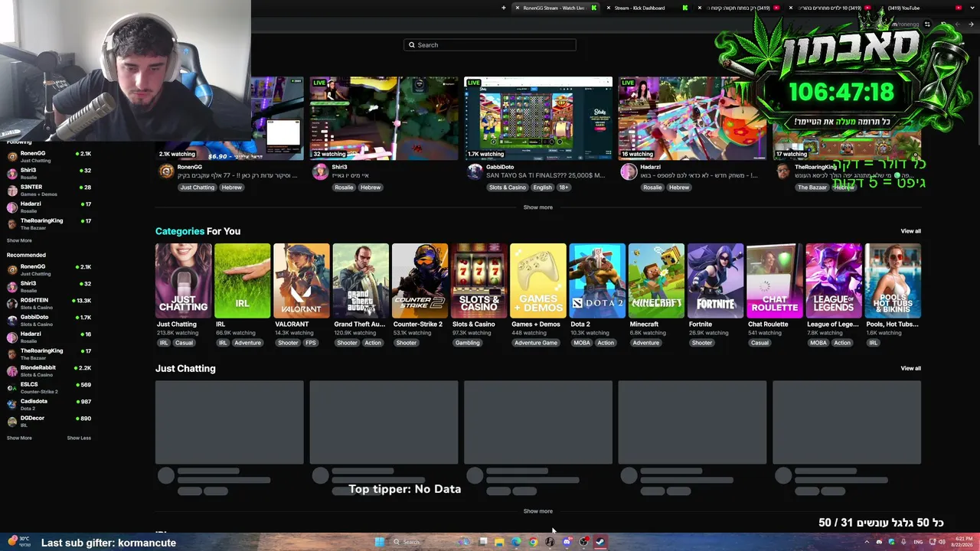This screenshot has height=551, width=980.
Task: Open File Explorer from the taskbar
Action: pos(499,542)
